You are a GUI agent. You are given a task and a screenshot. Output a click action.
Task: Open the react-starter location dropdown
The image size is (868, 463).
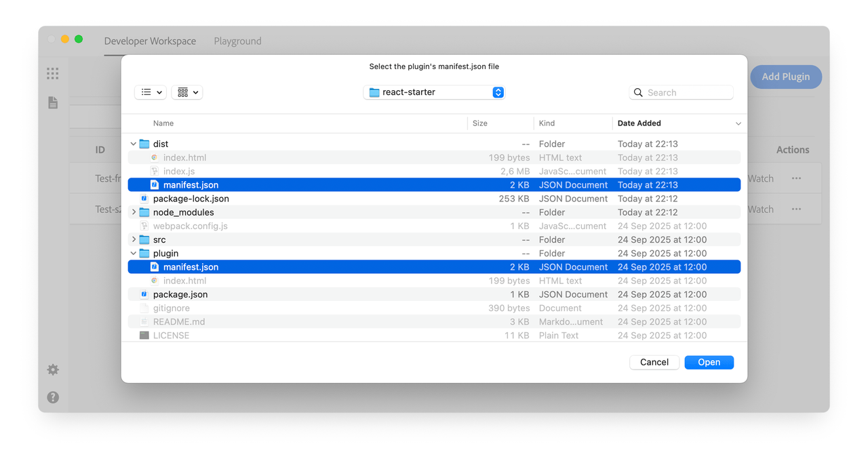click(x=434, y=92)
